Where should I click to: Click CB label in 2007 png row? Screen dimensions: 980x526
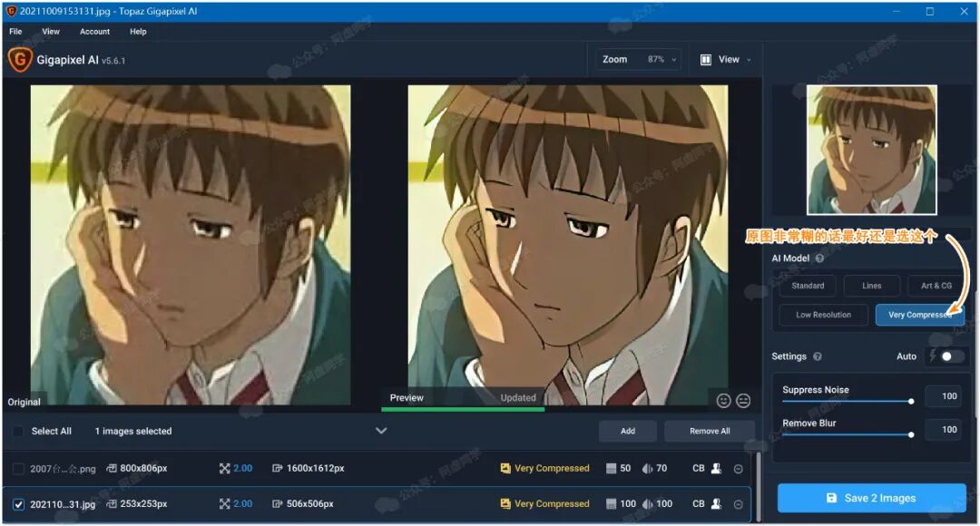[x=698, y=468]
